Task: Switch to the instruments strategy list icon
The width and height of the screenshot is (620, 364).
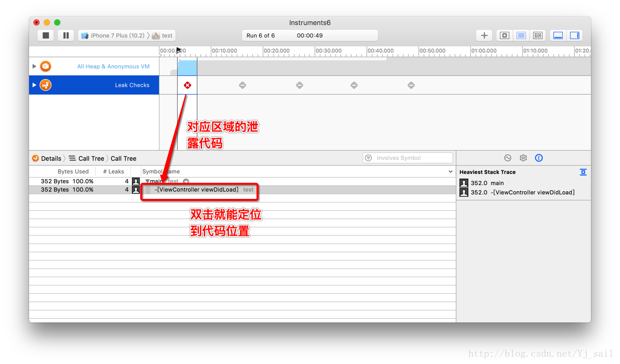Action: (x=521, y=35)
